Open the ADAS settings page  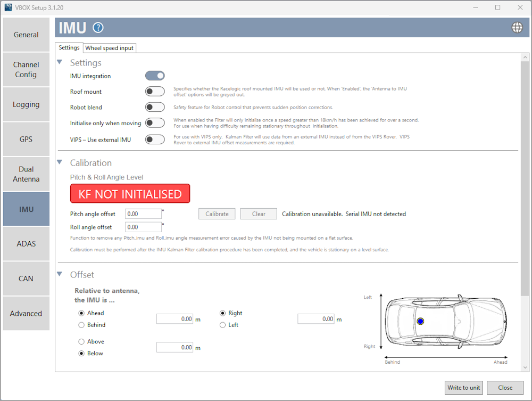[26, 243]
